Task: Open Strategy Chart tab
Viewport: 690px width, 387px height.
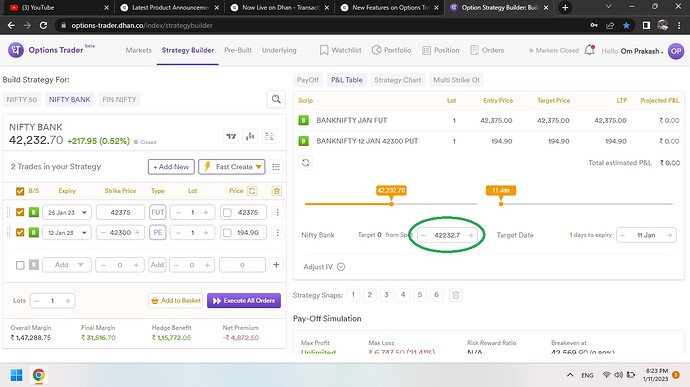Action: [397, 80]
